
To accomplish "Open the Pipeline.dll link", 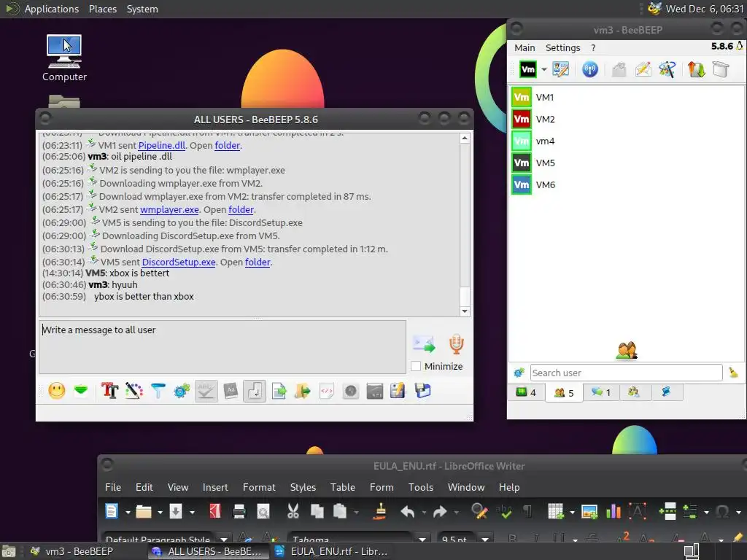I will pos(161,145).
